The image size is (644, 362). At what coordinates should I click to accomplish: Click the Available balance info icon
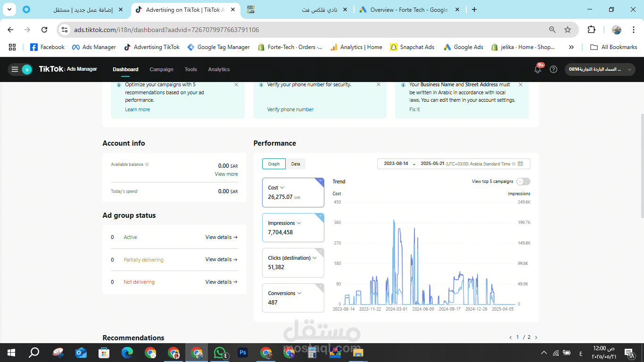tap(147, 165)
